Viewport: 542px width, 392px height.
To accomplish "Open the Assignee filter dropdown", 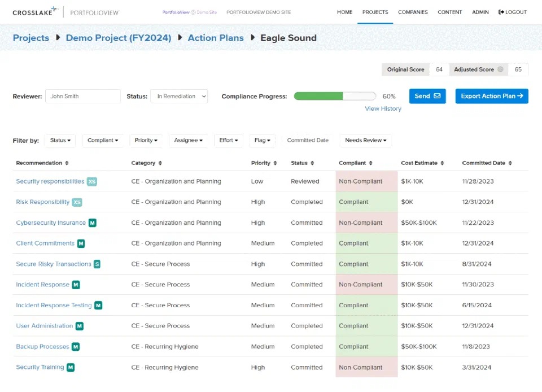I will pyautogui.click(x=188, y=140).
